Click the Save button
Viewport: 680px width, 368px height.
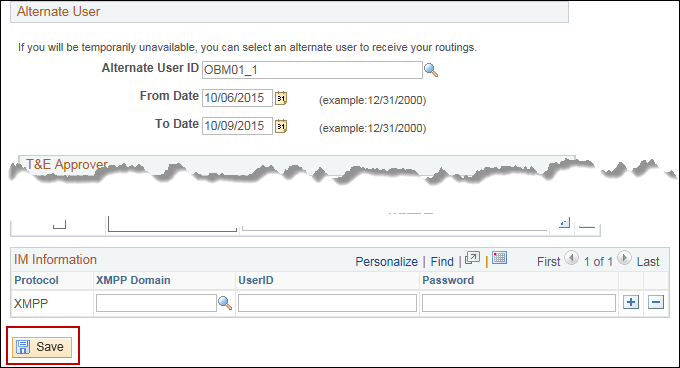(x=42, y=347)
